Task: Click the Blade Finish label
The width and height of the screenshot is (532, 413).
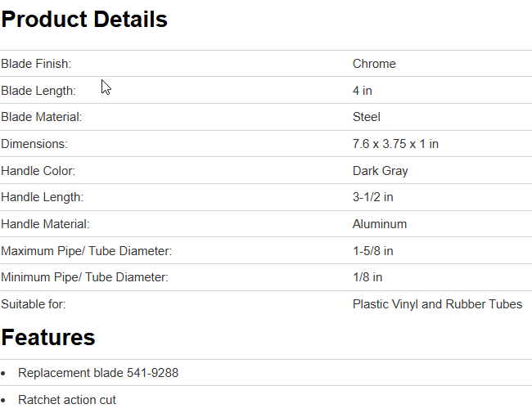Action: coord(38,64)
